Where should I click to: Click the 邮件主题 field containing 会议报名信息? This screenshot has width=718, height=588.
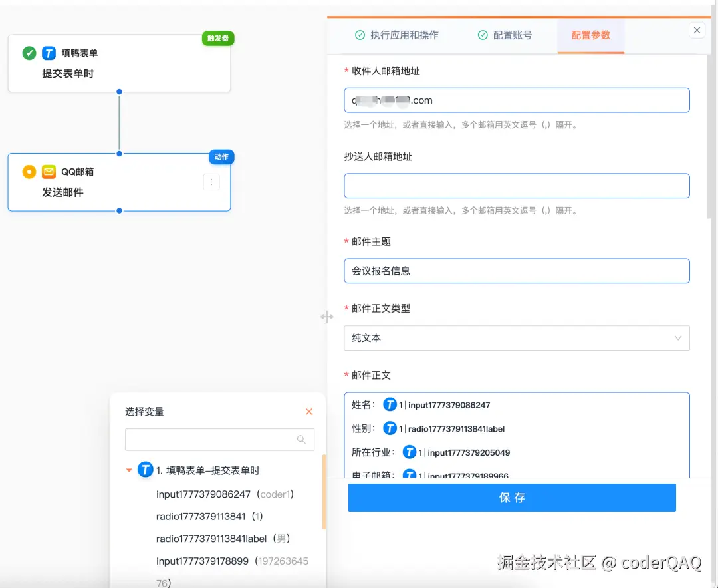pos(517,271)
